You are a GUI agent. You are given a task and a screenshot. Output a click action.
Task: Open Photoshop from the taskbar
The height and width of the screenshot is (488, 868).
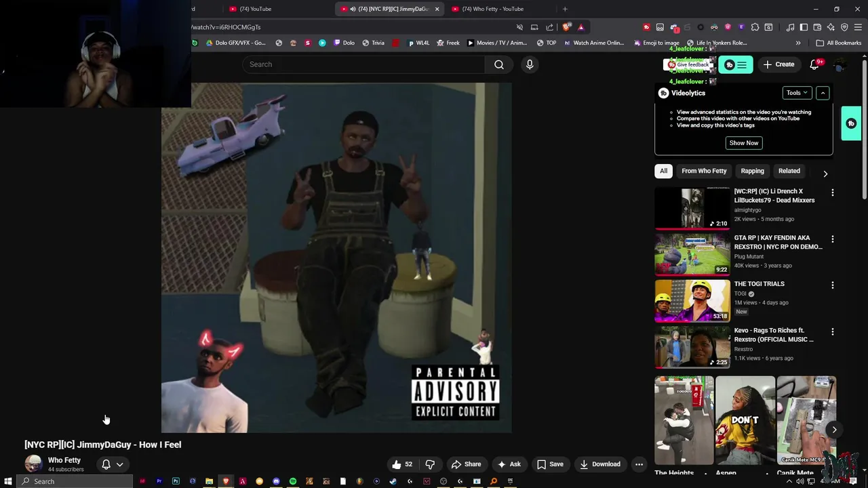tap(176, 481)
